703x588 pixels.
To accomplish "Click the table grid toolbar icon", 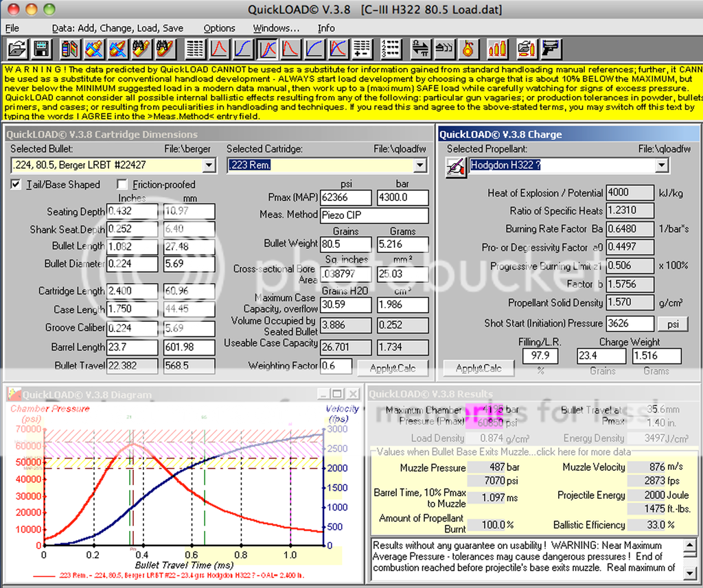I will [x=195, y=49].
